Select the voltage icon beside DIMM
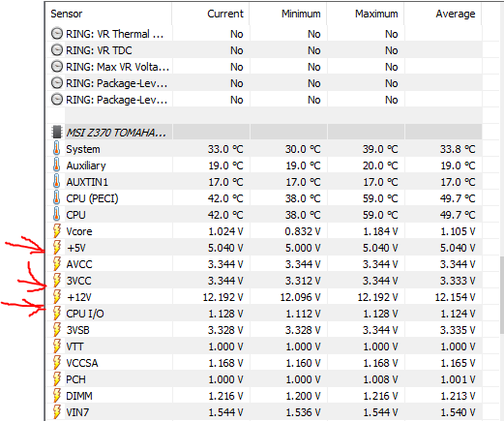Screen dimensions: 504x421 (57, 396)
